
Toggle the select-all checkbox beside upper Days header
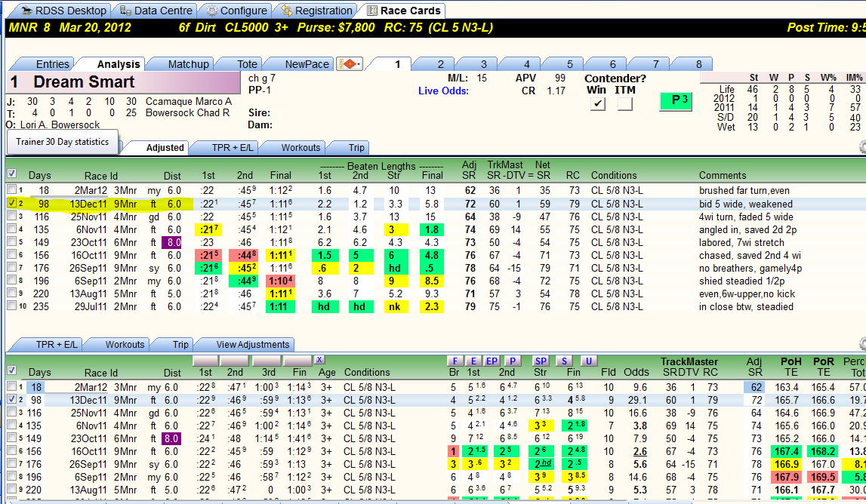tap(11, 174)
